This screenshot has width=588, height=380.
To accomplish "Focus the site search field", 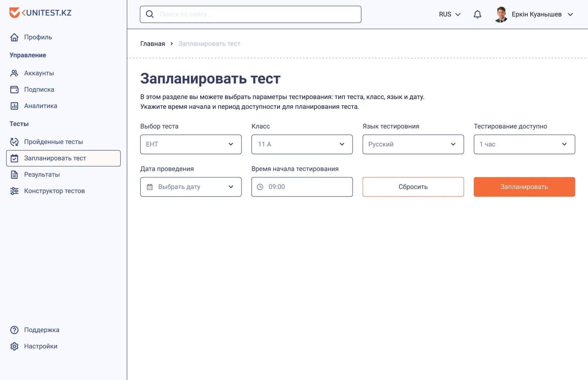I will pos(250,14).
